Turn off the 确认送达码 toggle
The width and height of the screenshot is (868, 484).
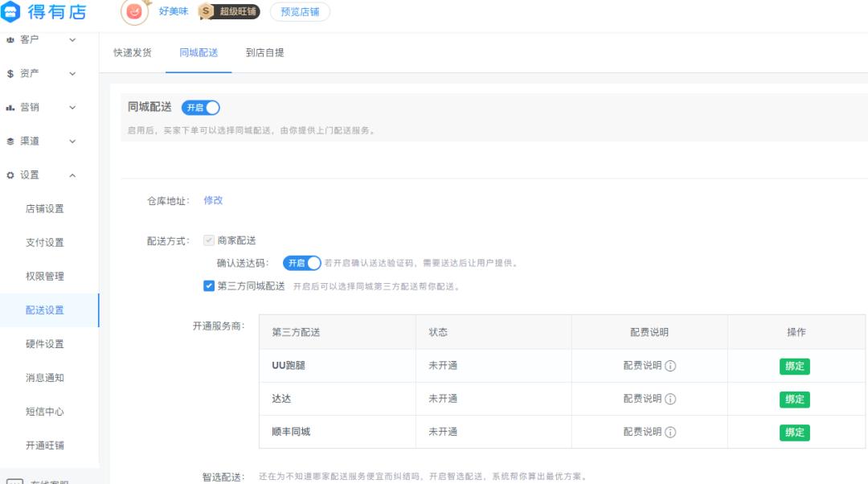(x=301, y=261)
